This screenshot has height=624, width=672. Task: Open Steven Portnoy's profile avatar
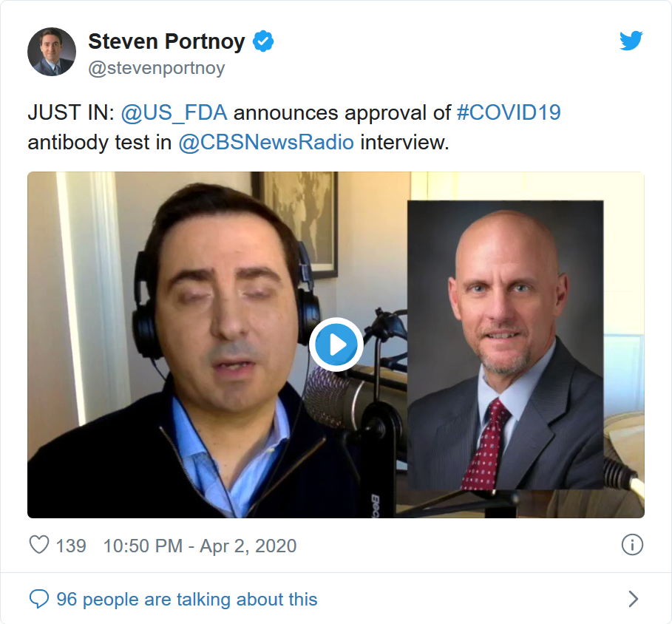[x=52, y=52]
